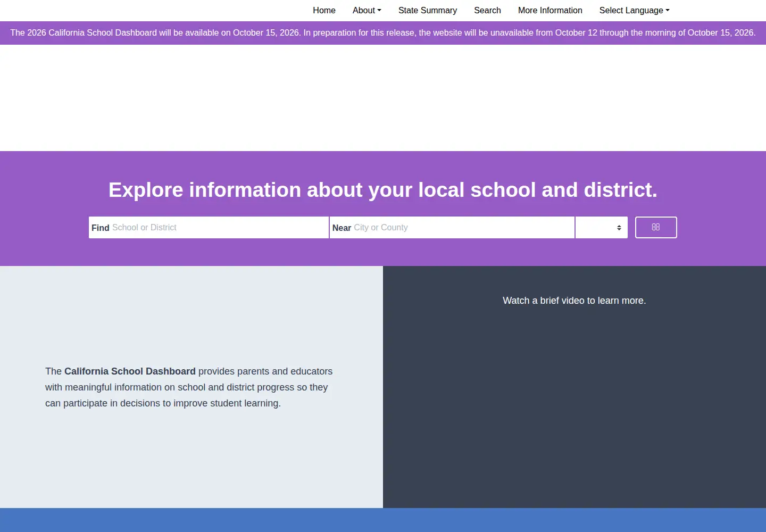Click the 'Watch a brief video to learn more.' text
Screen dimensions: 766x532
(574, 301)
